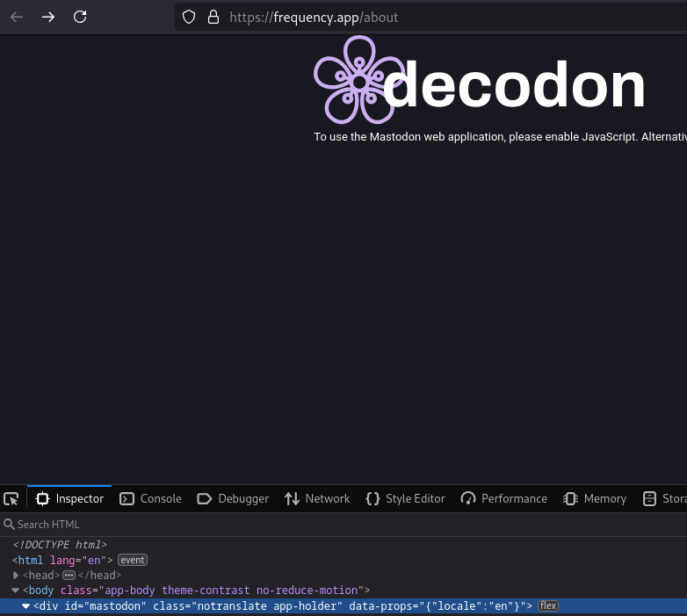Click the head ellipsis badge
Viewport: 687px width, 616px height.
point(69,575)
